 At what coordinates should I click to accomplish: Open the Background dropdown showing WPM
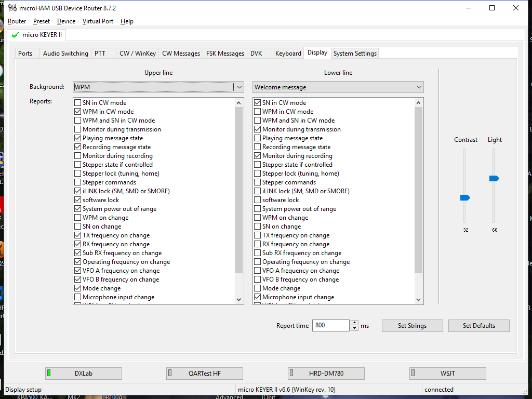pos(239,87)
